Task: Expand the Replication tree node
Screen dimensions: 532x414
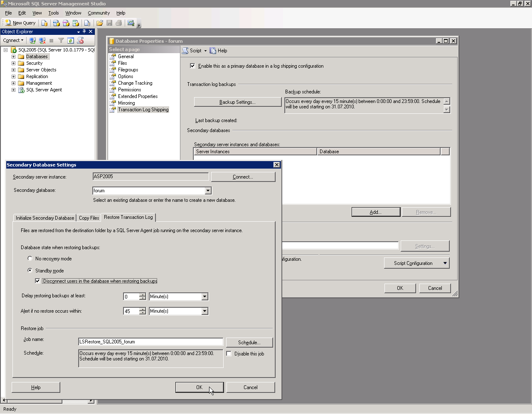Action: [x=13, y=76]
